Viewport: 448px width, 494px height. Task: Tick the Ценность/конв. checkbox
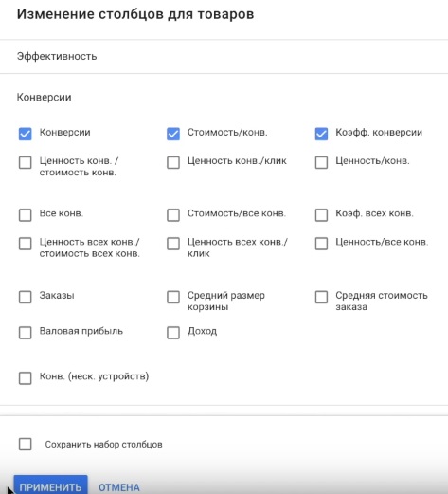pyautogui.click(x=321, y=162)
